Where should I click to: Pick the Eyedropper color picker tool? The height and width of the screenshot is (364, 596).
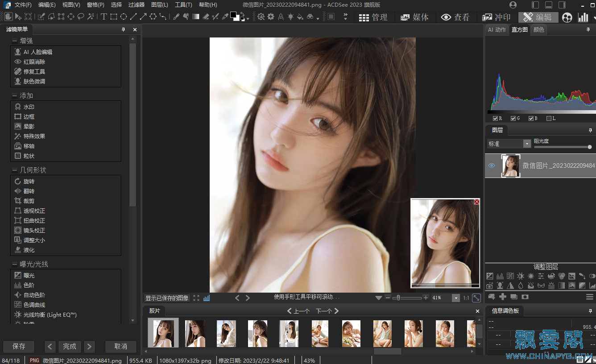[x=224, y=17]
